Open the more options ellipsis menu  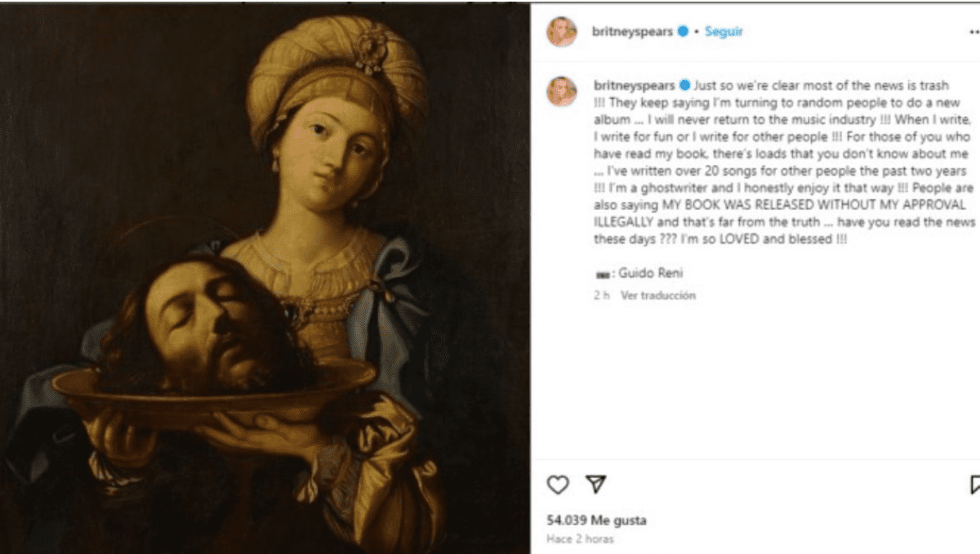[973, 33]
